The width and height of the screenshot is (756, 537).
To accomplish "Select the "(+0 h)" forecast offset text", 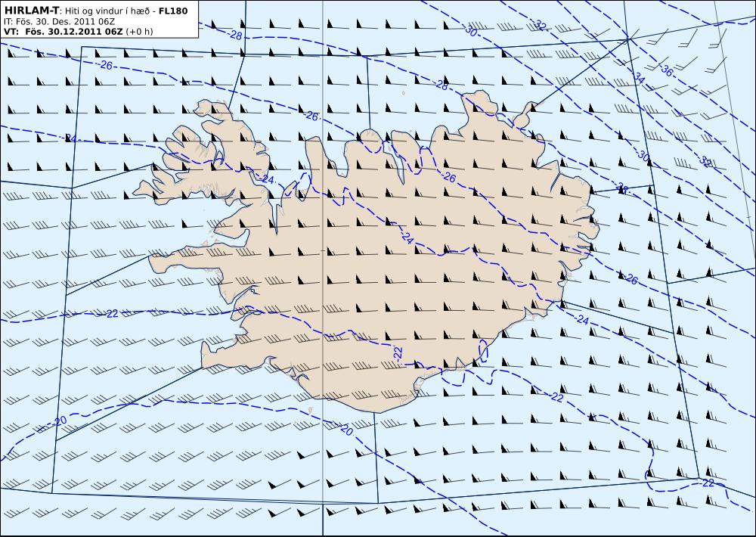I will [139, 31].
